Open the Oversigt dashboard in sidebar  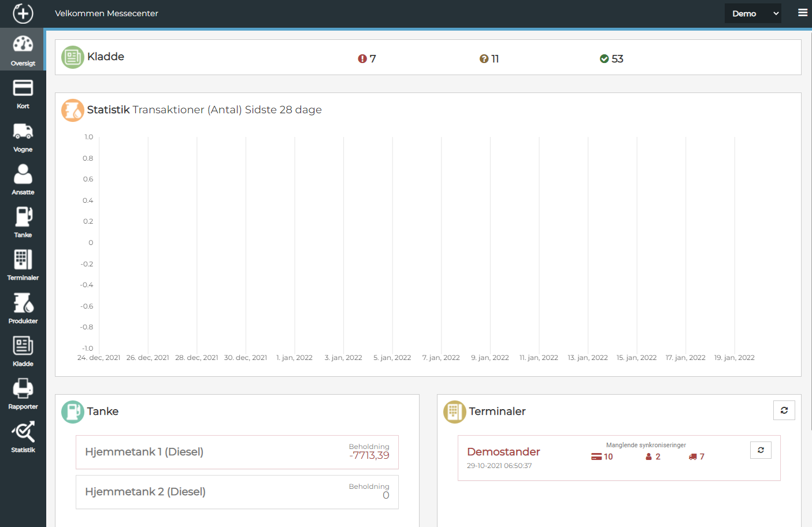point(23,49)
